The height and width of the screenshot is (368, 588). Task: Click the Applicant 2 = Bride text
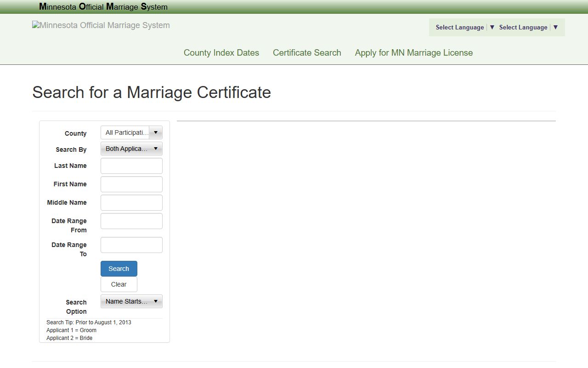(69, 338)
